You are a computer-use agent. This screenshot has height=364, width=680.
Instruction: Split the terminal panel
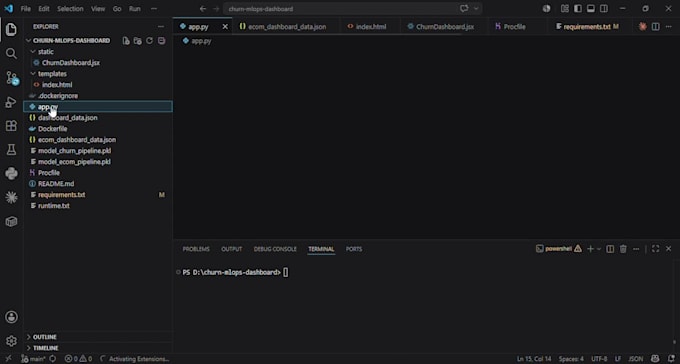[610, 249]
